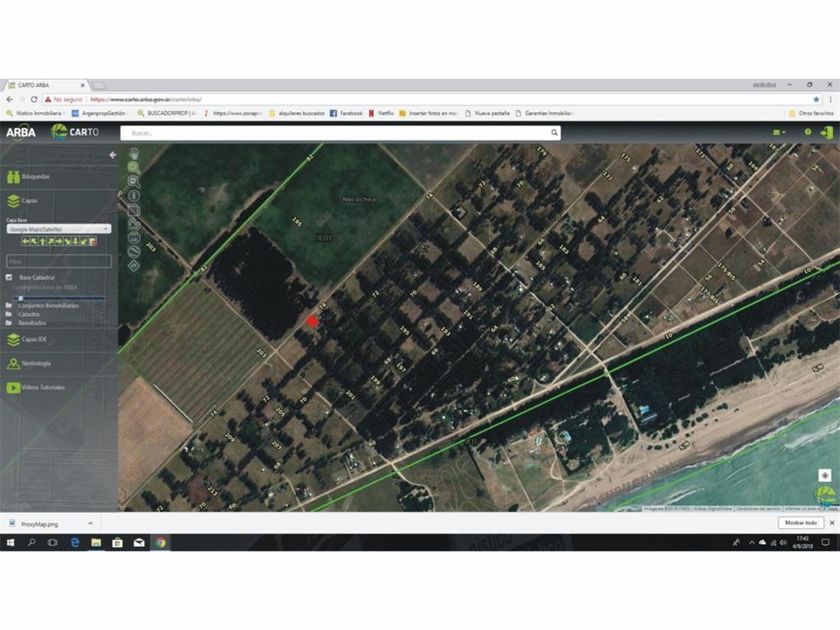The width and height of the screenshot is (840, 630).
Task: Open Windows Start menu
Action: (x=10, y=543)
